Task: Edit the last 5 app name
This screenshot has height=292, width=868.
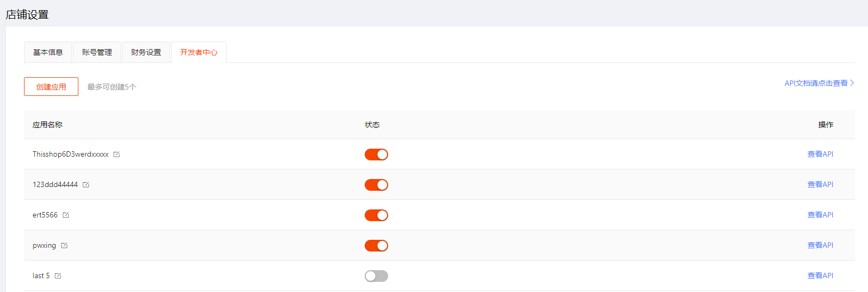Action: click(58, 276)
